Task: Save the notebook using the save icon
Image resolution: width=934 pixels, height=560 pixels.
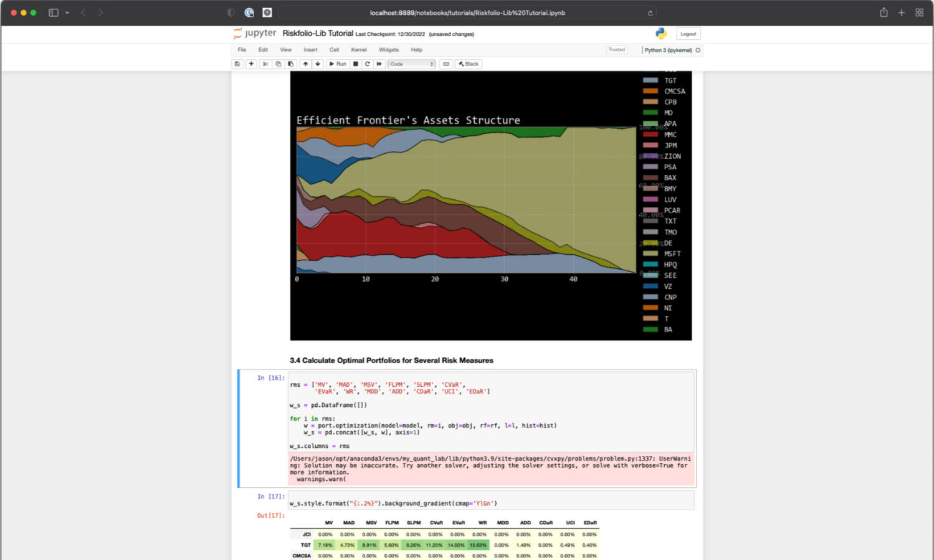Action: [237, 64]
